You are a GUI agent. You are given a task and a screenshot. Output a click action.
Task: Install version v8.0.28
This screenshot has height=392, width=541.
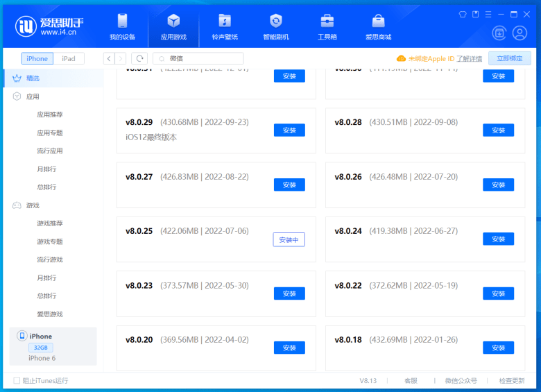click(x=499, y=130)
